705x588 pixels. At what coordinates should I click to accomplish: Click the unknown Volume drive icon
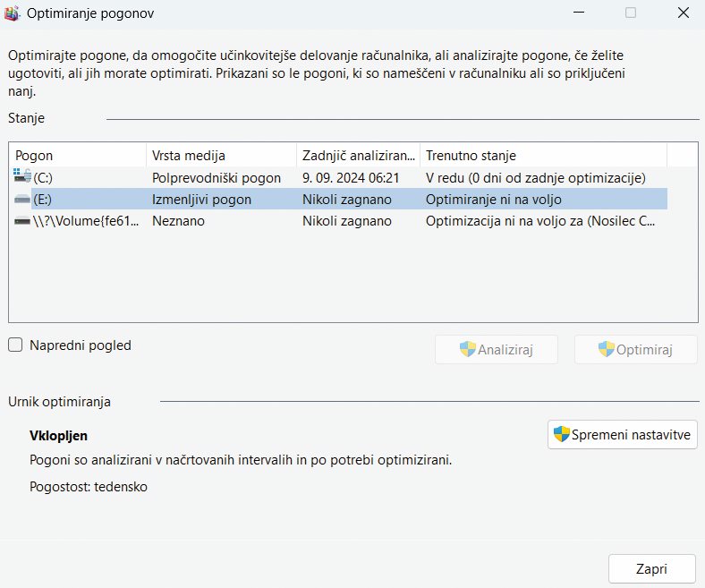[22, 221]
